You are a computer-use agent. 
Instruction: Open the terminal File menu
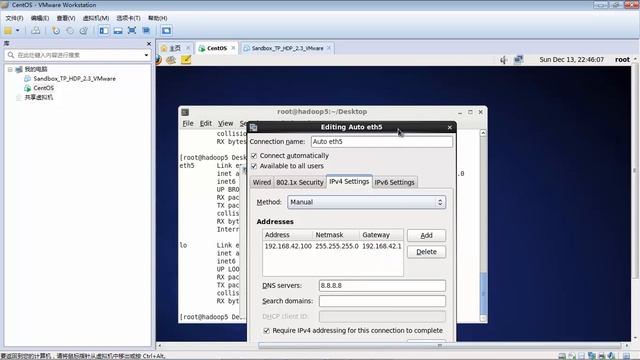[x=188, y=123]
